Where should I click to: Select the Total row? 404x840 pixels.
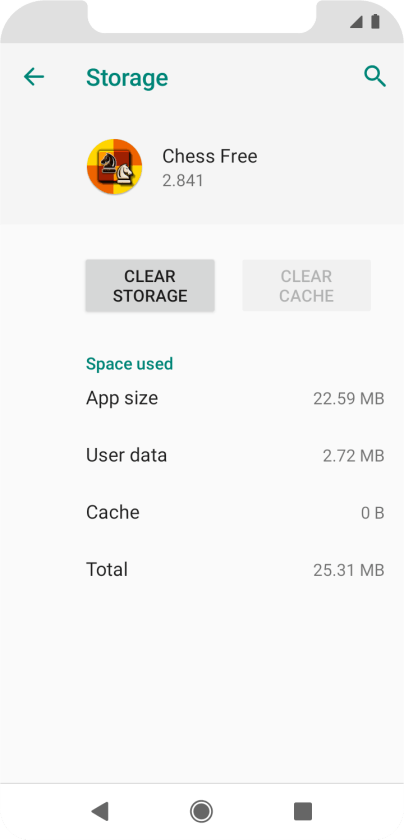235,569
